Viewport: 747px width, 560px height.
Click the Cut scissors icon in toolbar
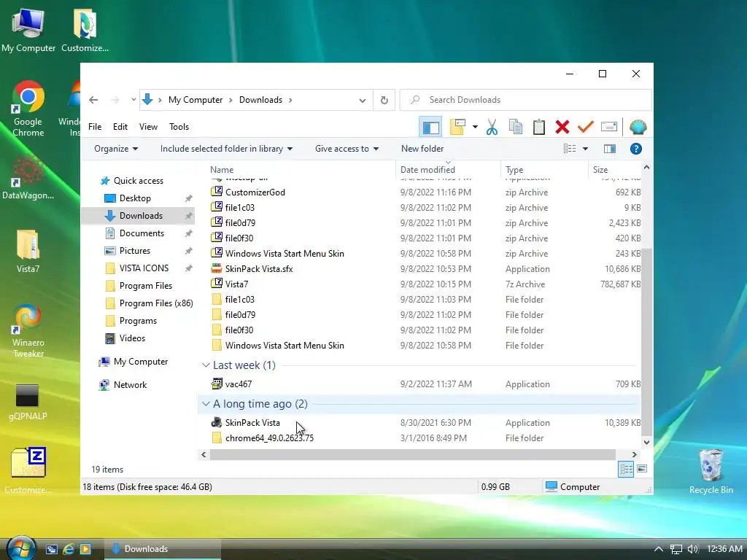(x=492, y=127)
